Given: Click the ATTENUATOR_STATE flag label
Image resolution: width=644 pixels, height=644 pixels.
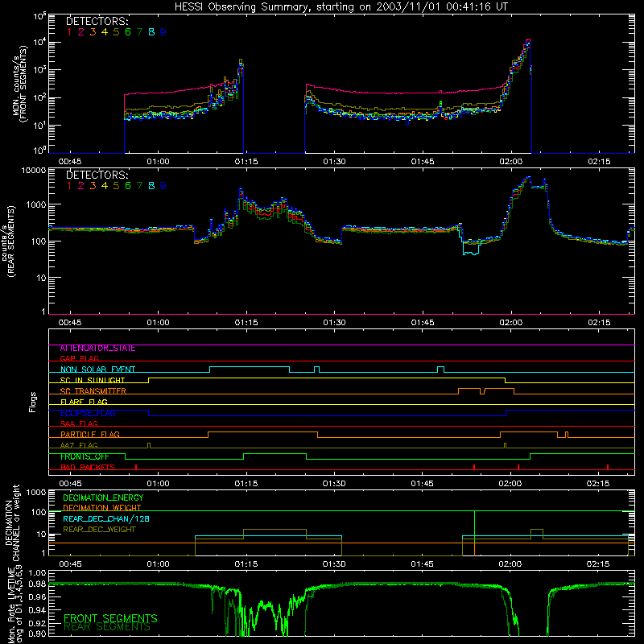Looking at the screenshot, I should [97, 349].
